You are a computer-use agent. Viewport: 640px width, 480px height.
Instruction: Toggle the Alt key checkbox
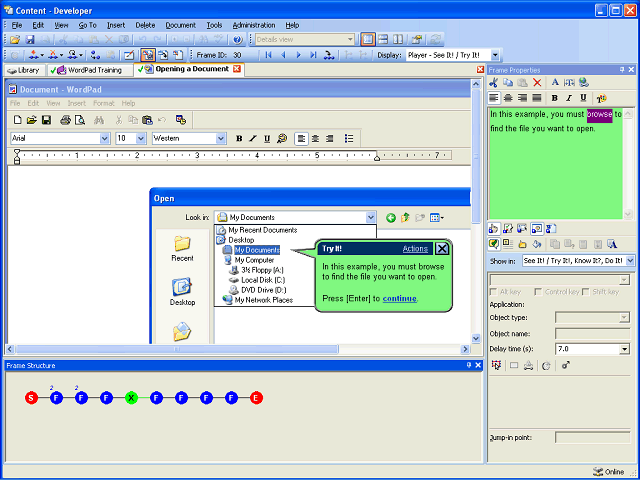493,292
